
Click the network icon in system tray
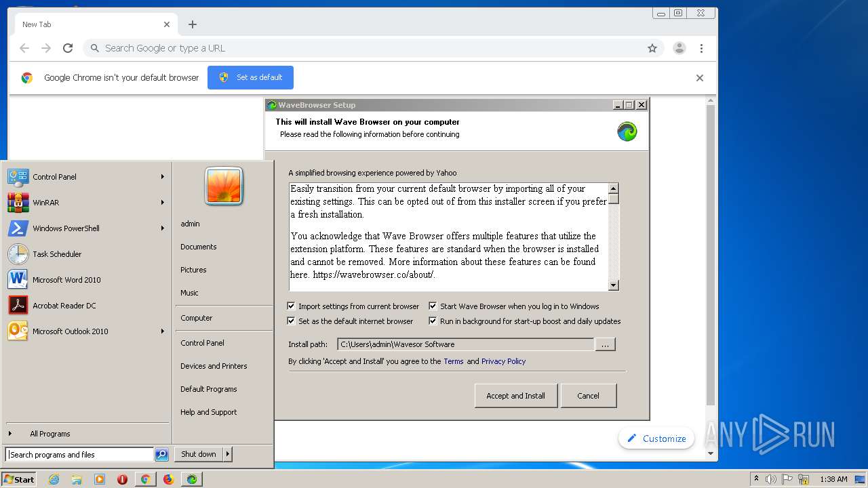[x=804, y=479]
